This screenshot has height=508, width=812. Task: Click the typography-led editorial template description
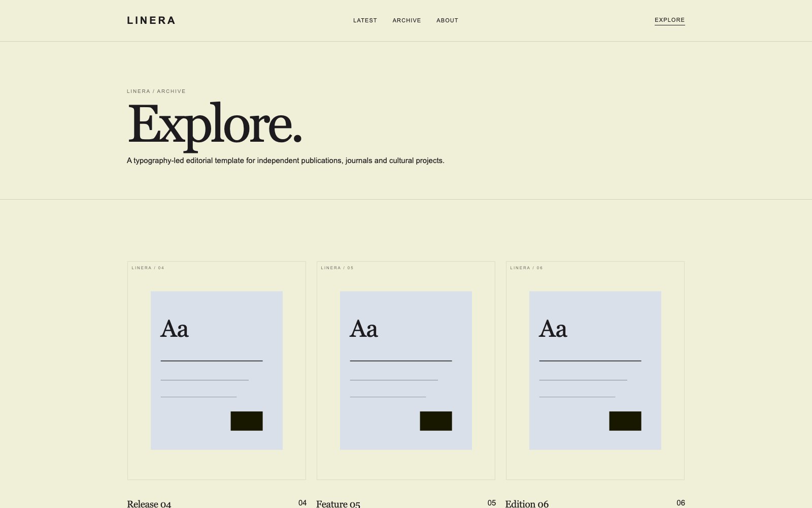click(x=286, y=161)
